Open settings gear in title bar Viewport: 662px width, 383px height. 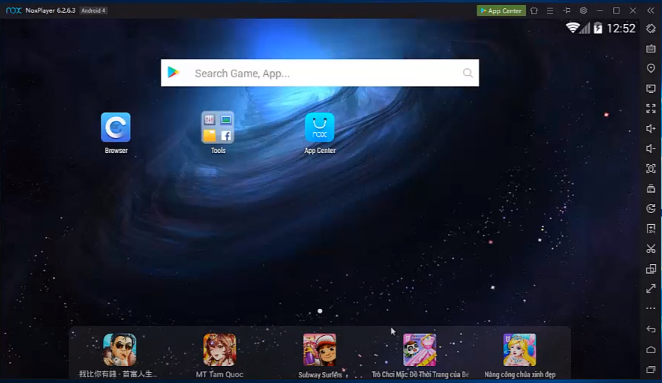[583, 11]
